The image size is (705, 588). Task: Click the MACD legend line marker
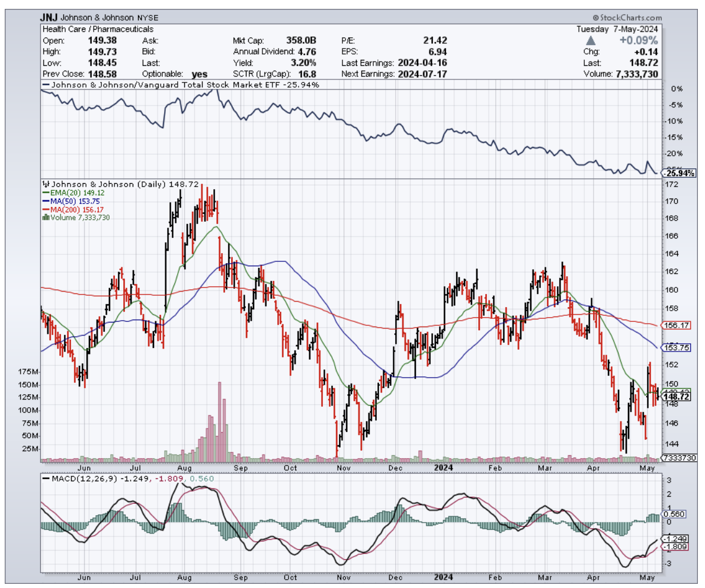46,478
